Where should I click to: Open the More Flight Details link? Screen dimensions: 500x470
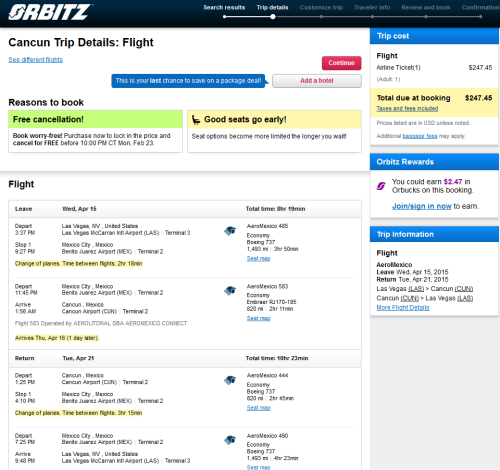pyautogui.click(x=403, y=308)
